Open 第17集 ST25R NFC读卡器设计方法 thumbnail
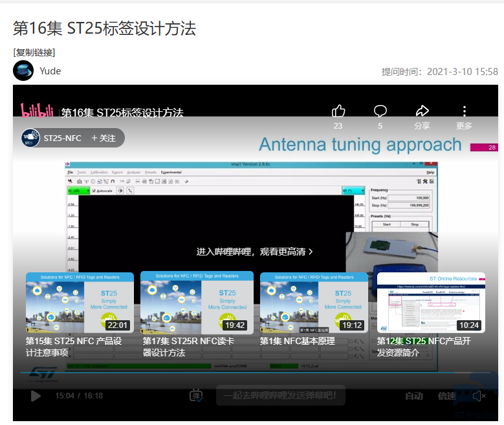Screen dimensions: 504x425 pyautogui.click(x=197, y=303)
